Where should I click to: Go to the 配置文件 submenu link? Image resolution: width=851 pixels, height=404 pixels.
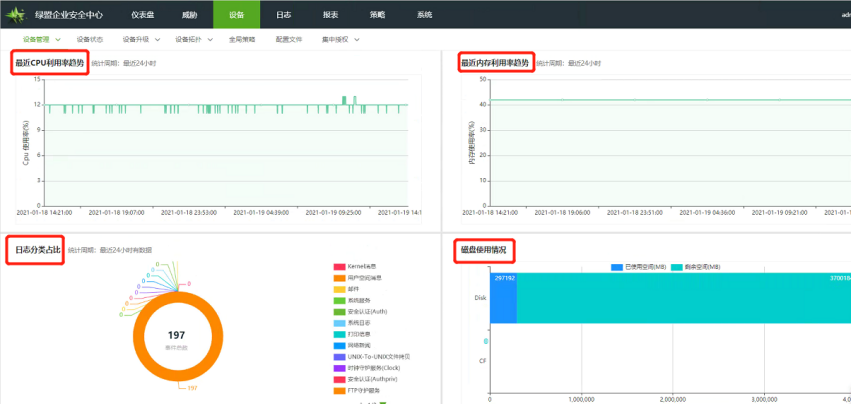(x=288, y=39)
